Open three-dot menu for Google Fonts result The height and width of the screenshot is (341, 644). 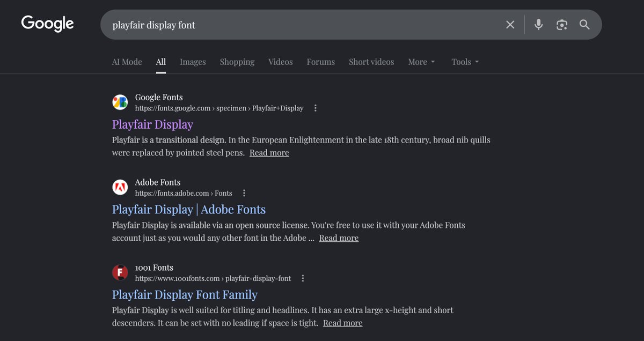[316, 108]
